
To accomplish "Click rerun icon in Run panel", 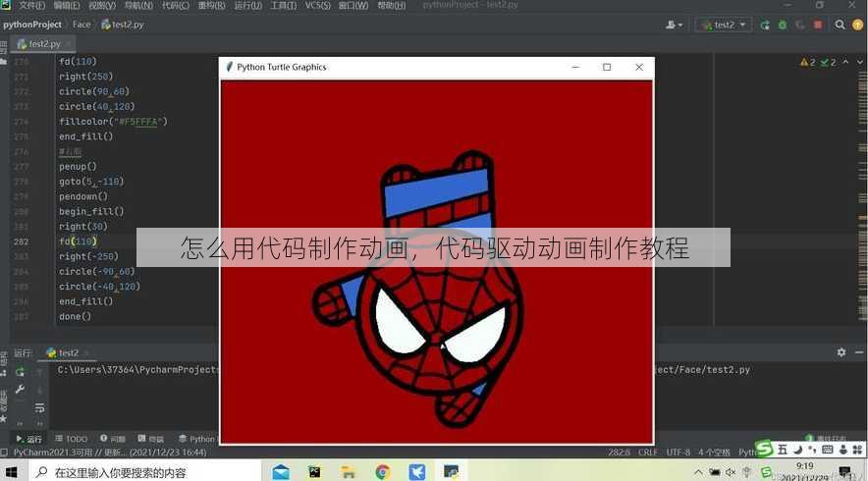I will coord(20,372).
